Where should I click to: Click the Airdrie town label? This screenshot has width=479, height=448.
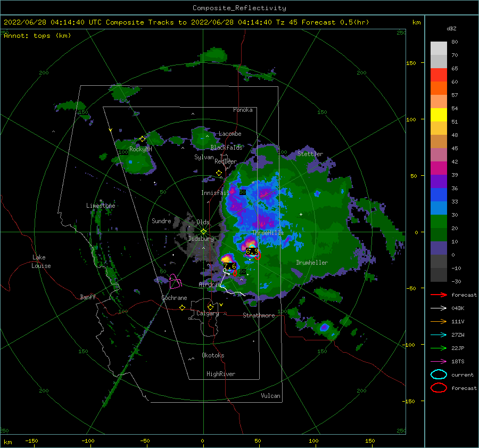pyautogui.click(x=210, y=284)
